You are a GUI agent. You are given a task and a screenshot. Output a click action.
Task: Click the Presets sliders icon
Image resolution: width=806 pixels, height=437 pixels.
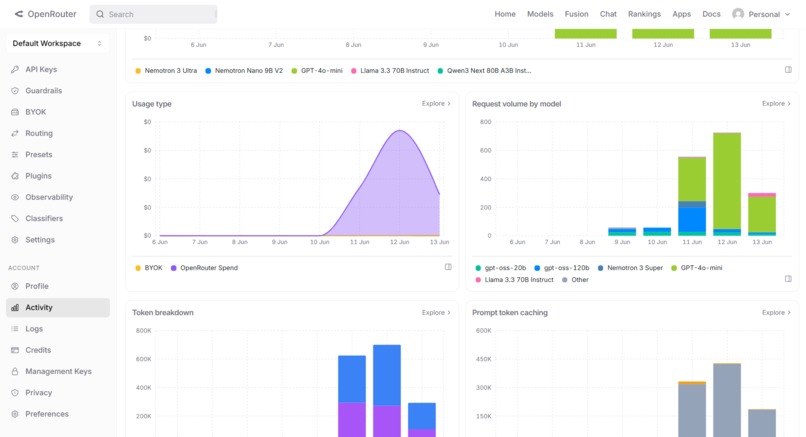coord(15,155)
